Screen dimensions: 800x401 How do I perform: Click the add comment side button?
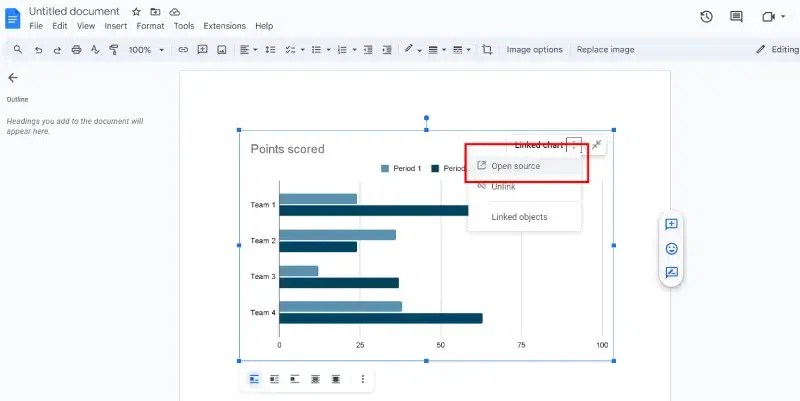[671, 224]
